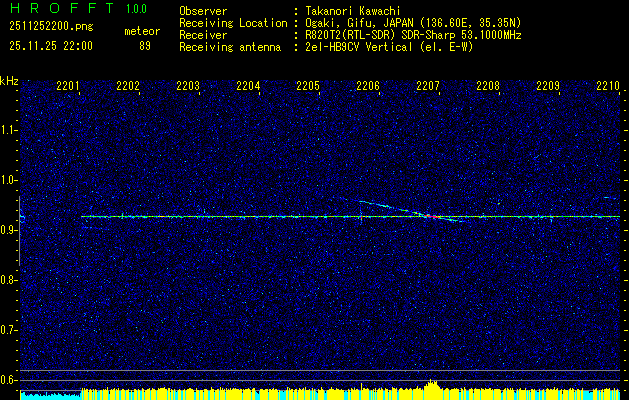This screenshot has height=400, width=629.
Task: Click the meteor count 89
Action: pos(145,46)
